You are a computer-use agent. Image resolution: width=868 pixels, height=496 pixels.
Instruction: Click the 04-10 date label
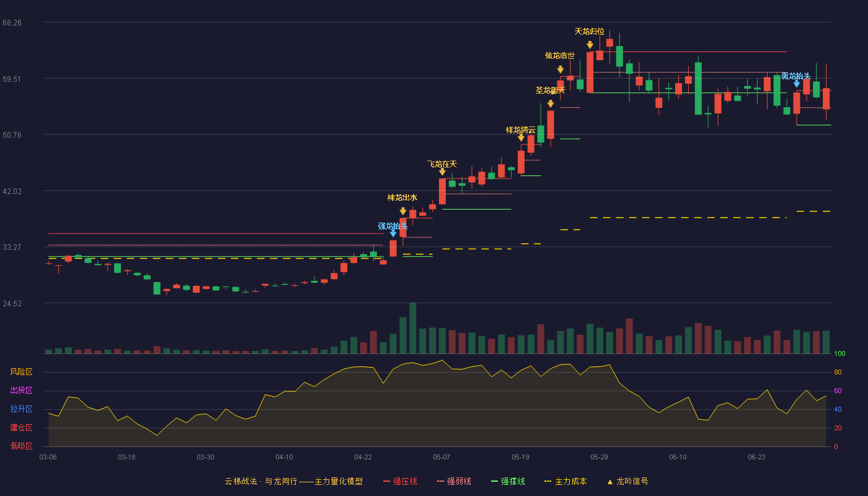point(284,457)
